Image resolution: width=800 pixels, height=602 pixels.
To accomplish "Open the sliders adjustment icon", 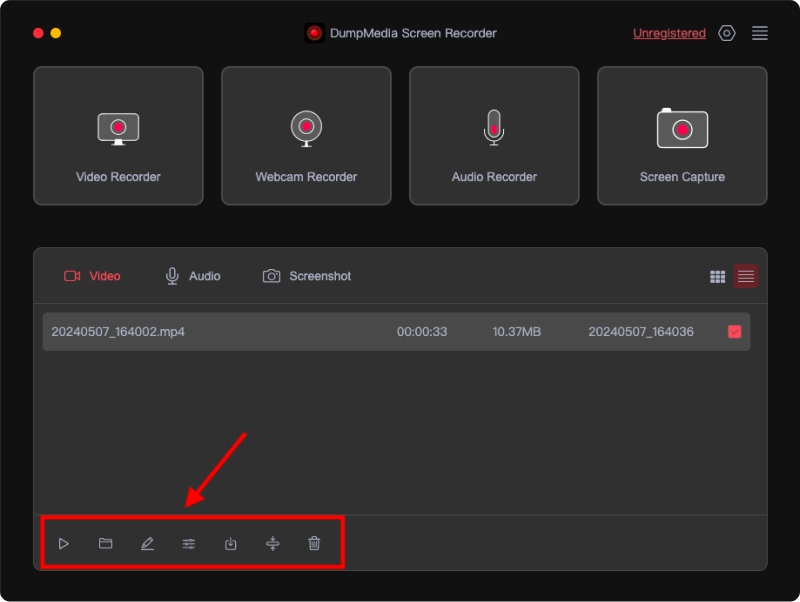I will 189,544.
